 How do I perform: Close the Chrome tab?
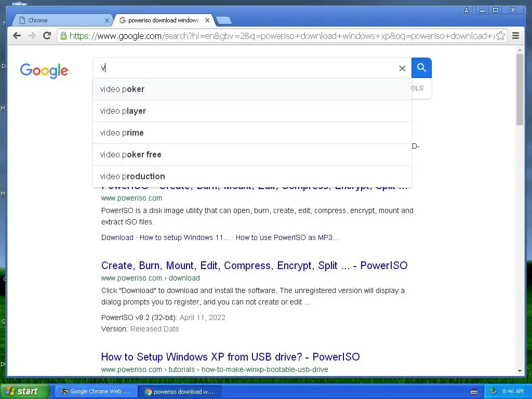coord(107,20)
